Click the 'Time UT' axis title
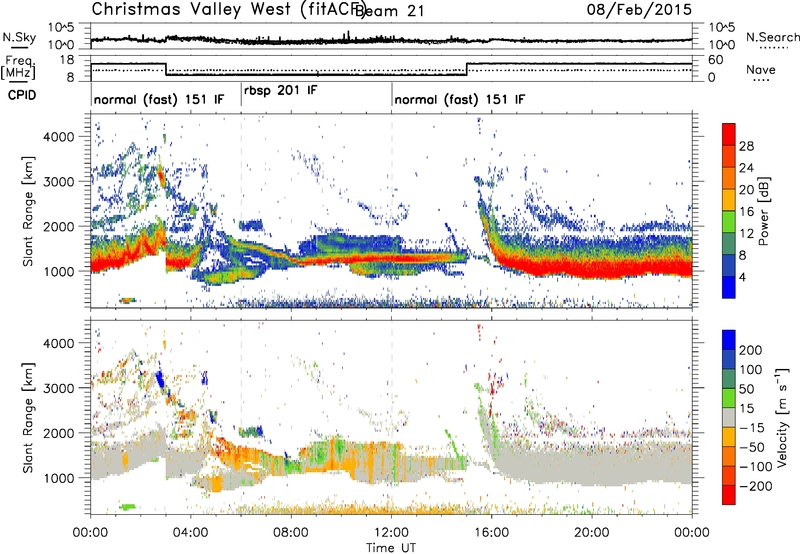This screenshot has height=554, width=800. [391, 548]
